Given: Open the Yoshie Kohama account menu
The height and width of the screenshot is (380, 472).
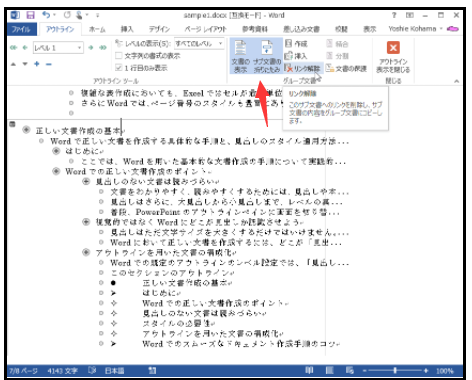Looking at the screenshot, I should [415, 29].
